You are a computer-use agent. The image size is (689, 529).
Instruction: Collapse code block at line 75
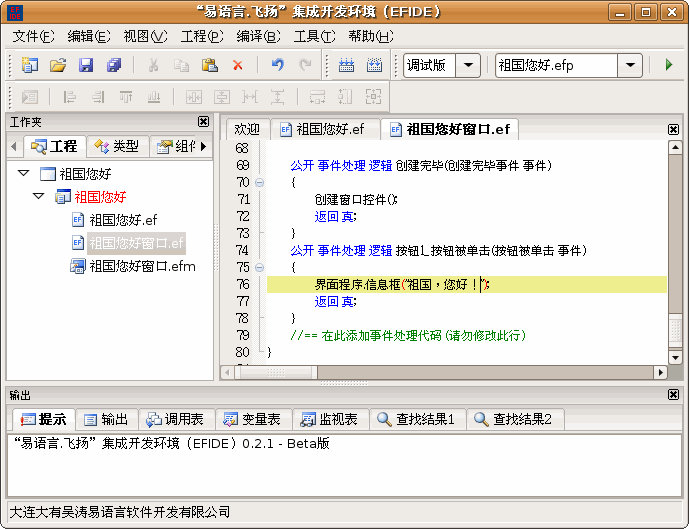(x=260, y=268)
